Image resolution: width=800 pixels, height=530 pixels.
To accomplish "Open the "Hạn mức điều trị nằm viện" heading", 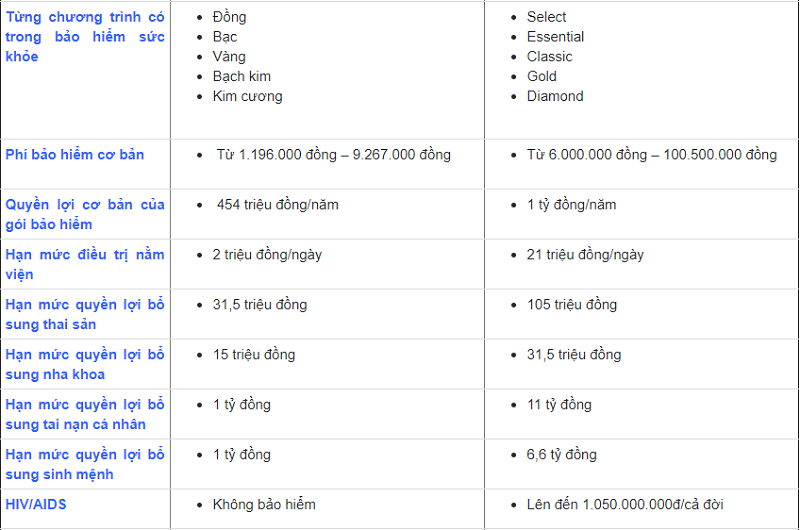I will click(x=85, y=265).
